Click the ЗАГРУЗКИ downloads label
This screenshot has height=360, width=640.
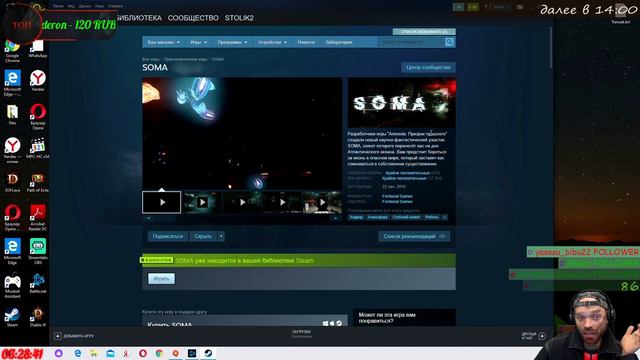tap(301, 332)
